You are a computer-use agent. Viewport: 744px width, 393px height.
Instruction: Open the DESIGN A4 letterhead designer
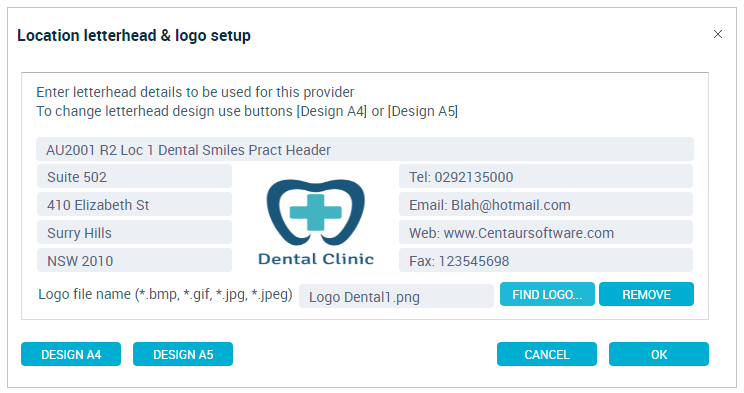(x=71, y=354)
